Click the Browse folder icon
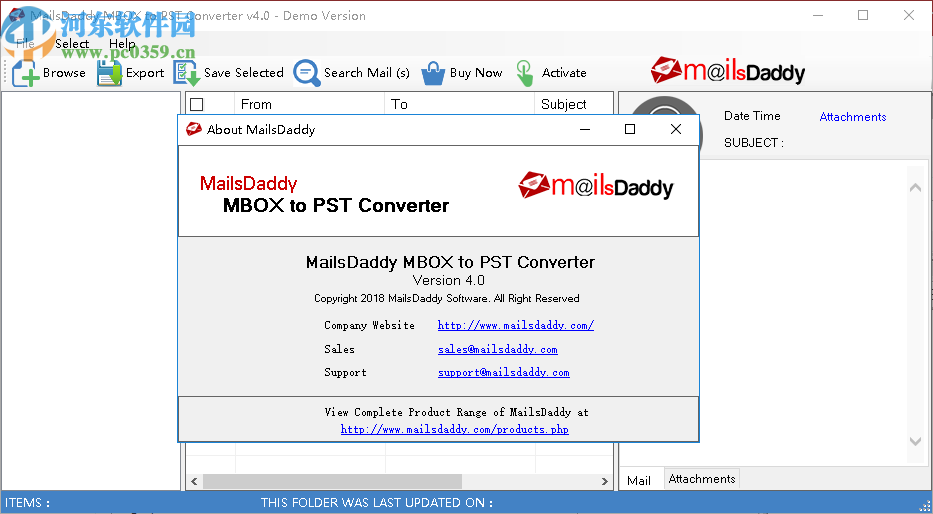The width and height of the screenshot is (933, 514). (x=26, y=73)
